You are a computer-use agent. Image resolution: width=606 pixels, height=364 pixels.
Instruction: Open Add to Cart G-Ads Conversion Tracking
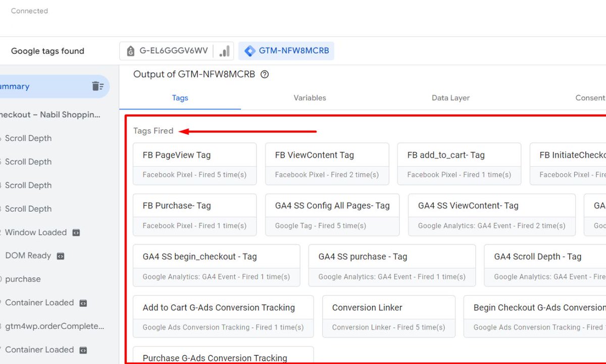point(223,317)
